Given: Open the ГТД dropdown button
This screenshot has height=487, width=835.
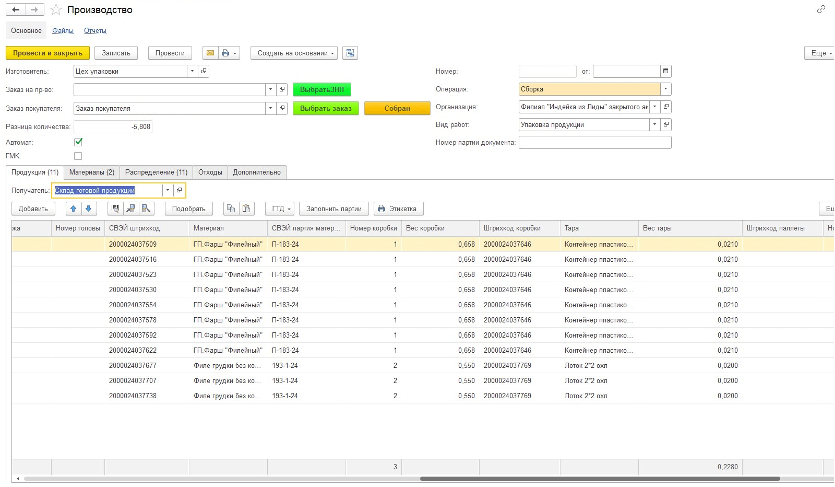Looking at the screenshot, I should point(280,209).
